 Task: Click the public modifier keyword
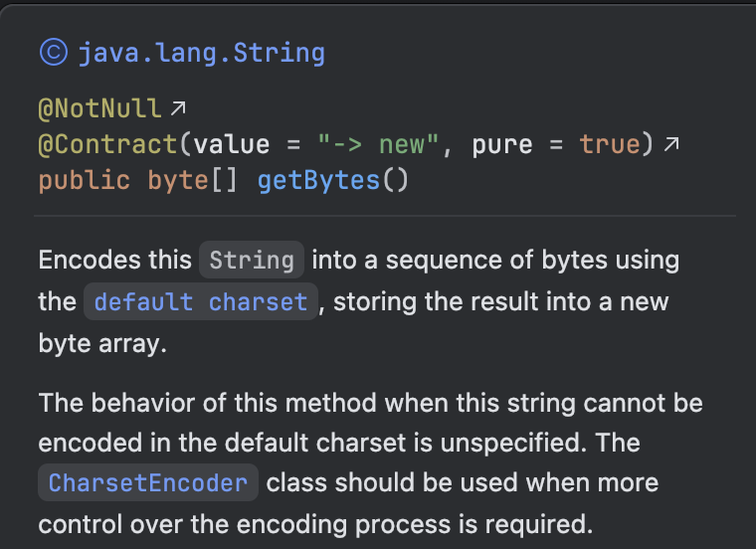click(84, 180)
